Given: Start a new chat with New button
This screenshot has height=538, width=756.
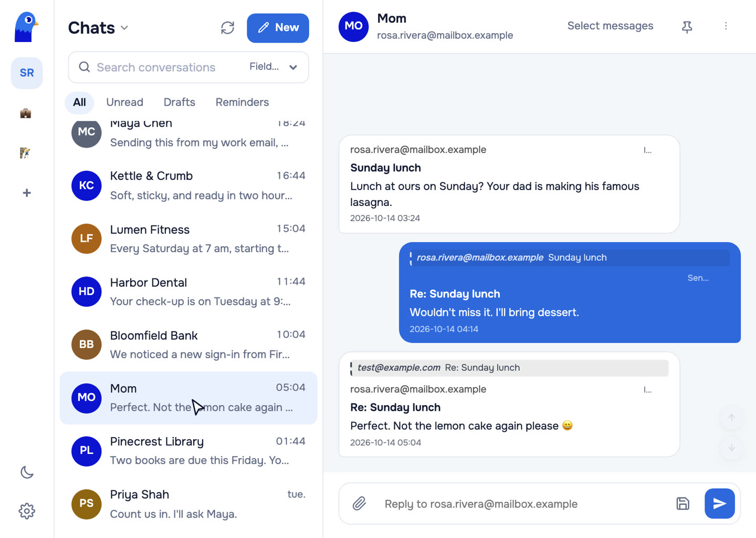Looking at the screenshot, I should click(278, 28).
